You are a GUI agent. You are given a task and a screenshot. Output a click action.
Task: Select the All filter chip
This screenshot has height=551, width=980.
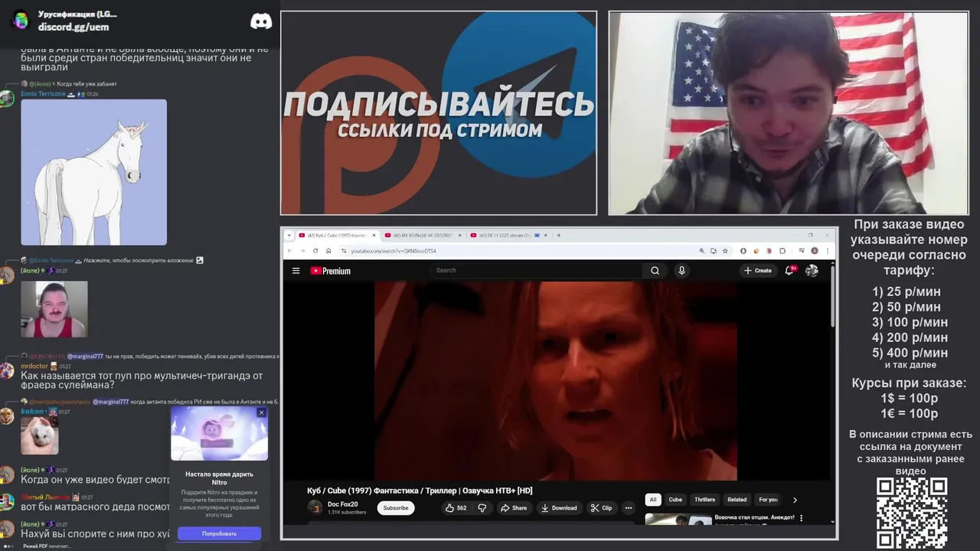click(x=653, y=500)
